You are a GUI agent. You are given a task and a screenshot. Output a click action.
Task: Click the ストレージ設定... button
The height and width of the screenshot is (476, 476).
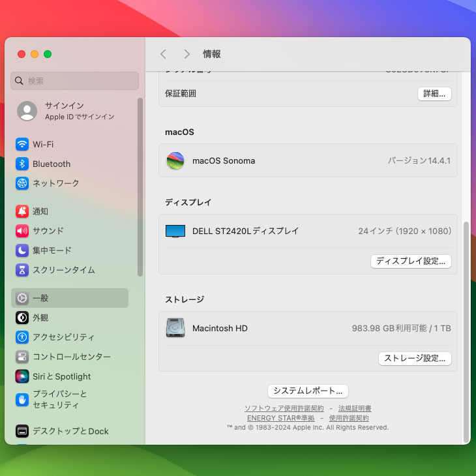coord(415,358)
